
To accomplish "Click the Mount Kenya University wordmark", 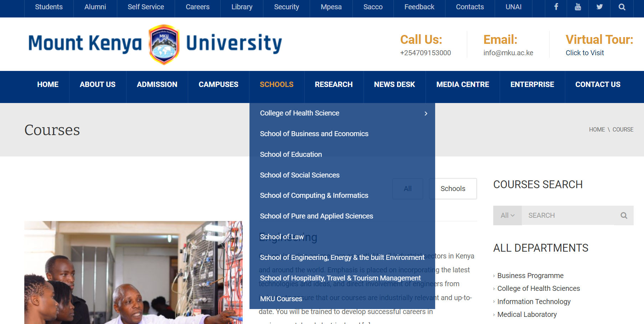I will click(155, 44).
